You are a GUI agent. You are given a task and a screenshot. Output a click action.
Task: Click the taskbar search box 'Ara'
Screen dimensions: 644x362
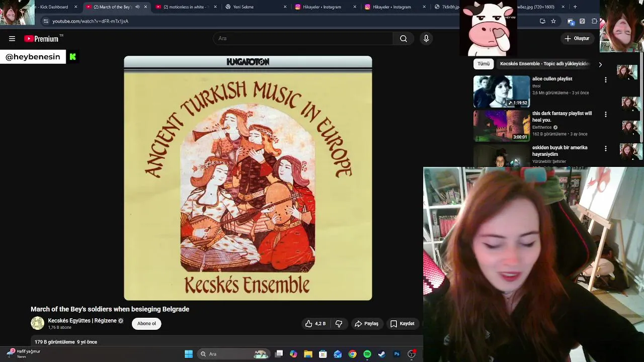coord(234,354)
